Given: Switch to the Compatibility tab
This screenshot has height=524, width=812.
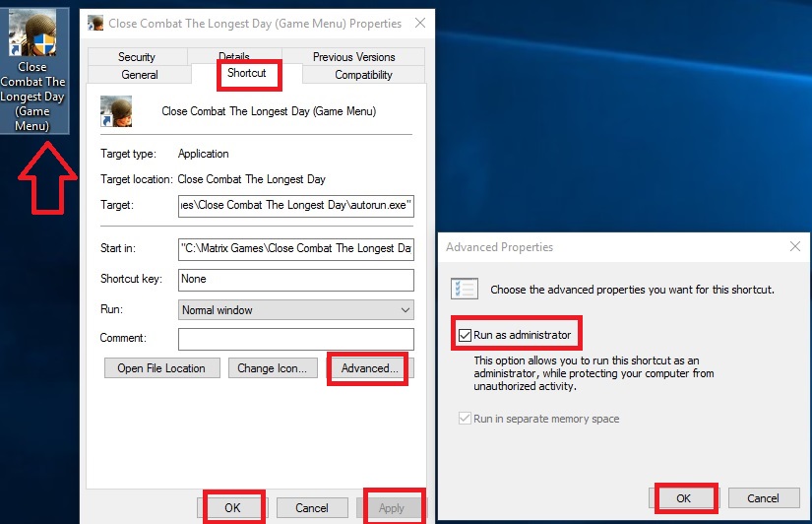Looking at the screenshot, I should click(363, 75).
